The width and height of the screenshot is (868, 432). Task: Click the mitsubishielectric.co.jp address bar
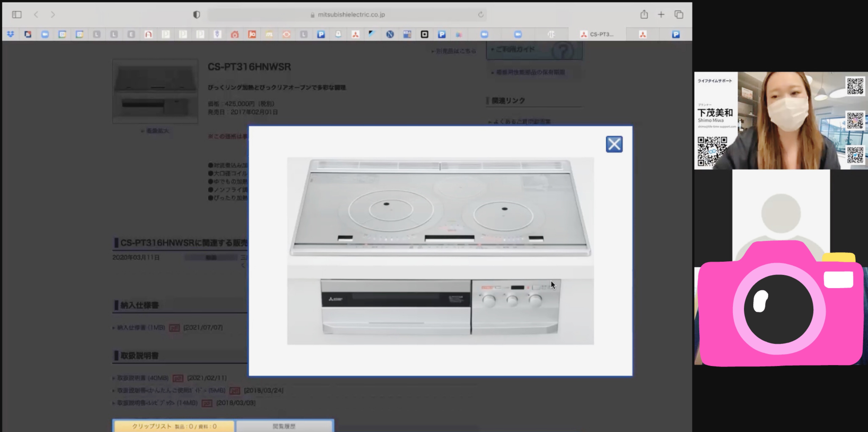347,15
